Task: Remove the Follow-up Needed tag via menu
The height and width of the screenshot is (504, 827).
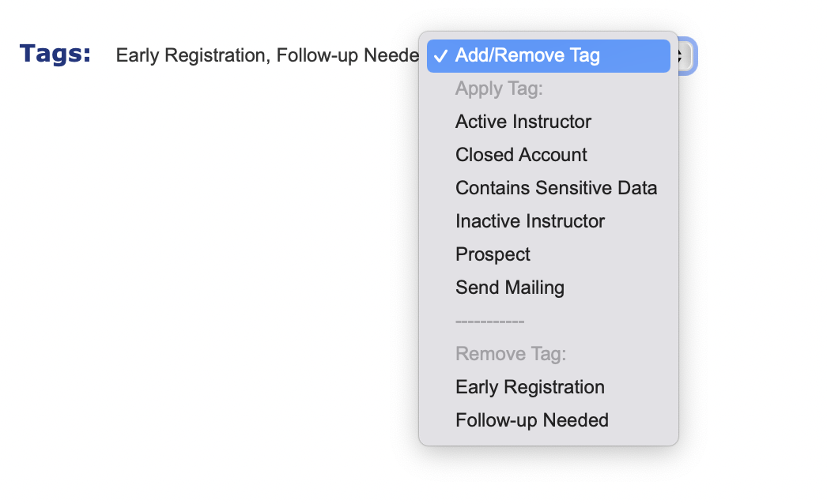Action: point(531,420)
